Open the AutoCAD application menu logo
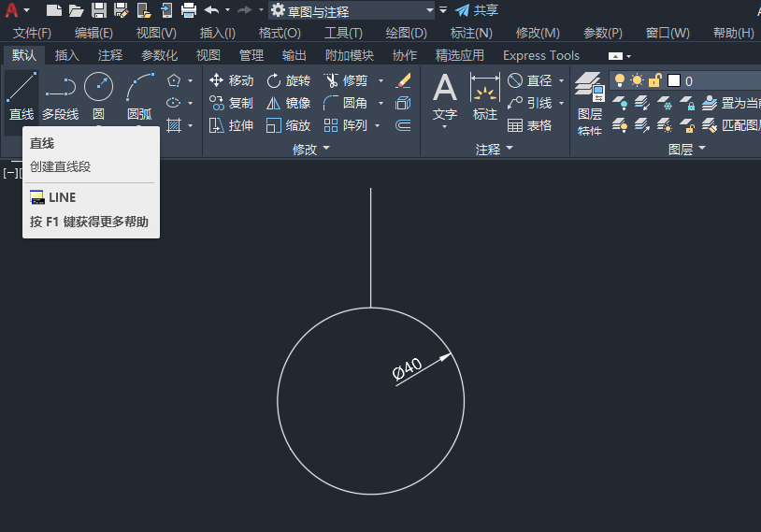Viewport: 761px width, 532px height. tap(11, 10)
